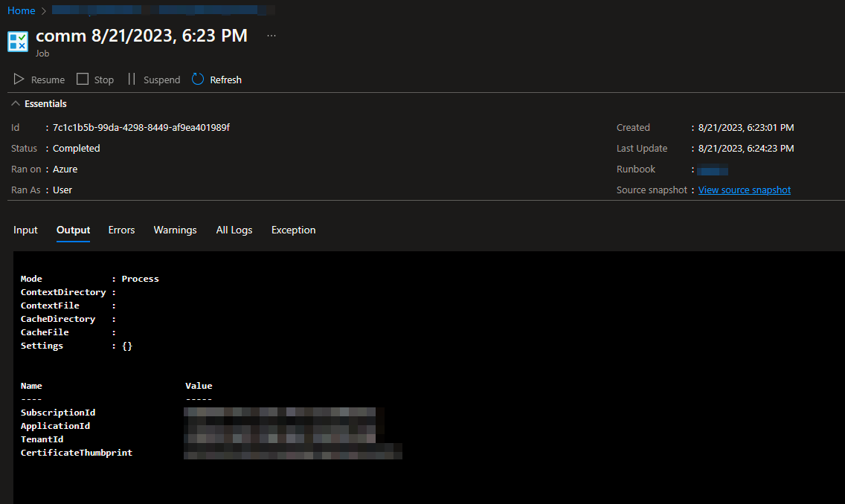This screenshot has width=845, height=504.
Task: Click the Refresh button label
Action: point(226,80)
